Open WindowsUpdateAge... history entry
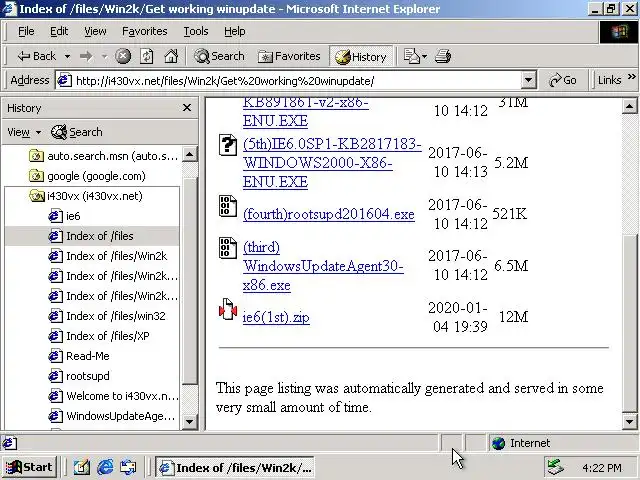This screenshot has width=640, height=480. click(112, 416)
